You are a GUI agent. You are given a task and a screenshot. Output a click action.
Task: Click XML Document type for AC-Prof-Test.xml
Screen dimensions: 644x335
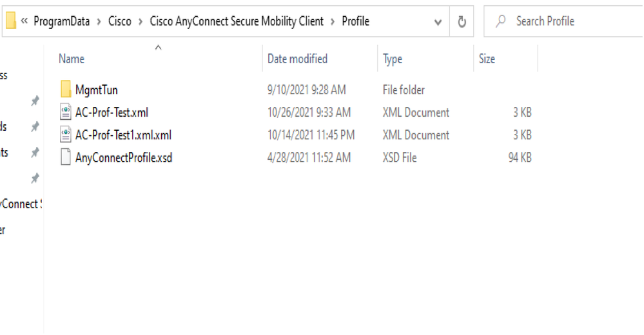416,112
